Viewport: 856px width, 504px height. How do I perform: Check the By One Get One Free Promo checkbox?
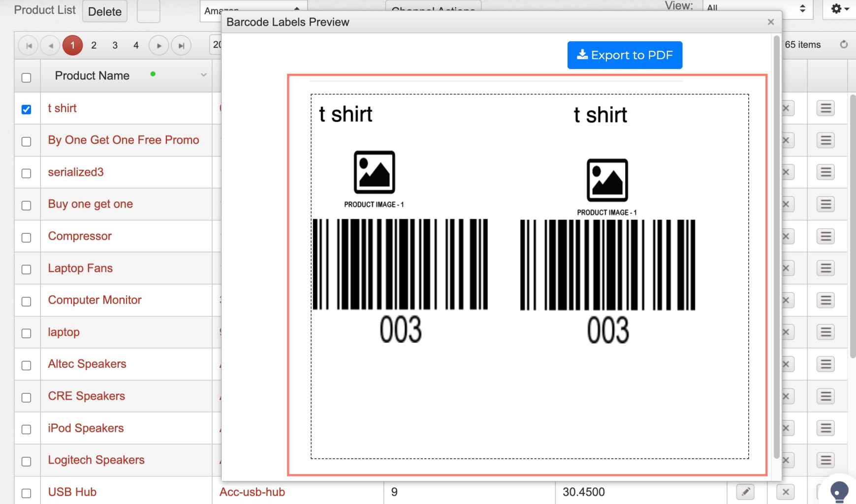click(x=27, y=141)
